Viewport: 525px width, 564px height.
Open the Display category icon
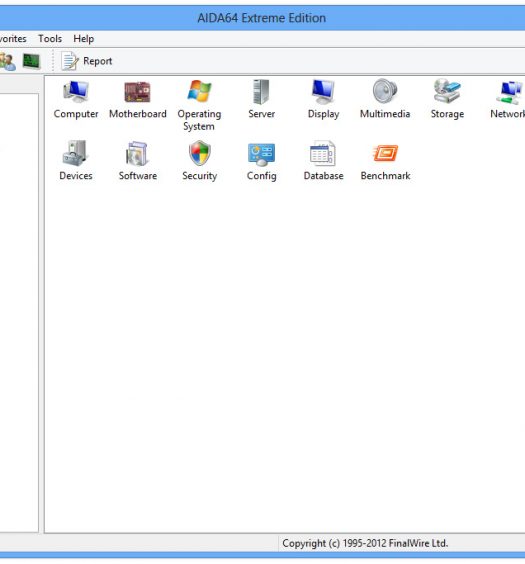[323, 92]
